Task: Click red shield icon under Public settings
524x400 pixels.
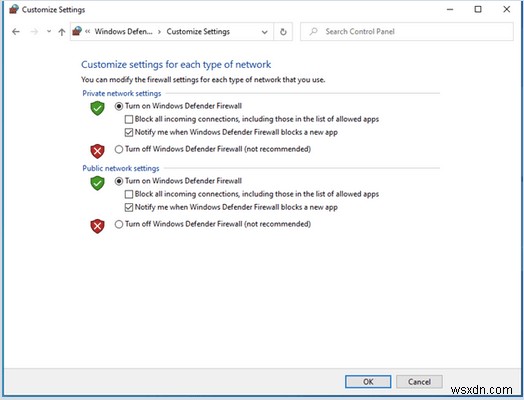Action: (x=97, y=226)
